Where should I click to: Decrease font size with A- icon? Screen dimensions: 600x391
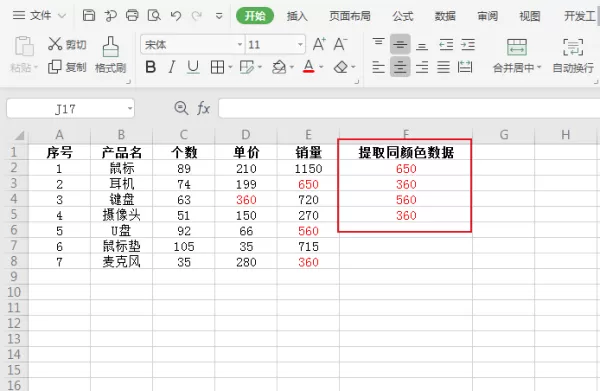tap(340, 44)
